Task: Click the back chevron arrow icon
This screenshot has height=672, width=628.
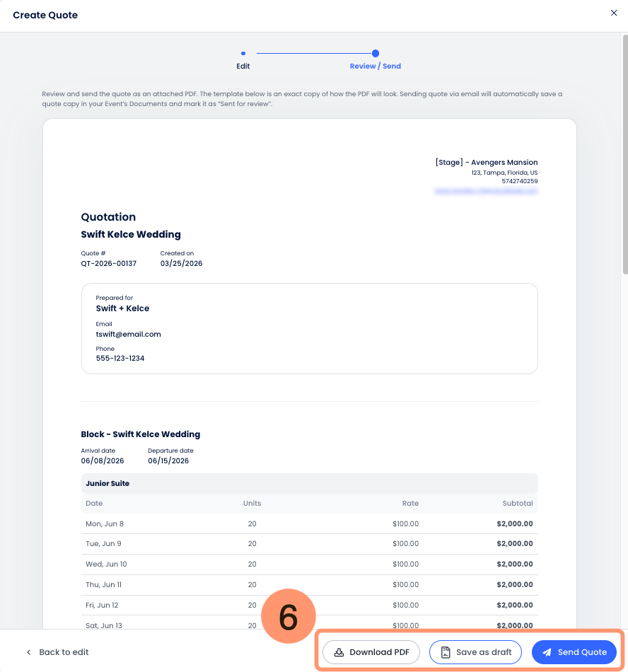Action: [x=28, y=652]
